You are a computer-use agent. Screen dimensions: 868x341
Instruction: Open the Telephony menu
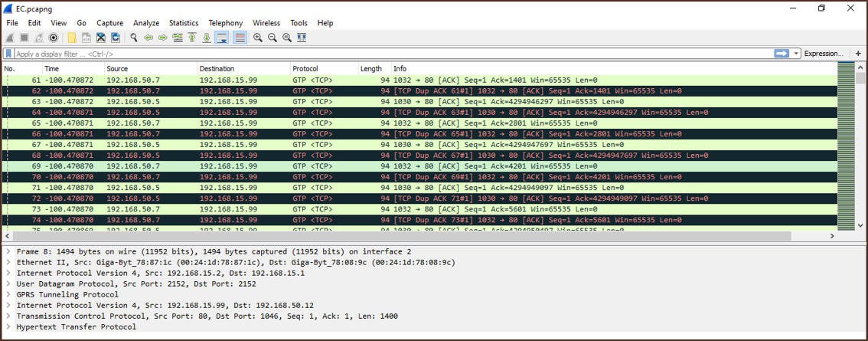click(225, 23)
